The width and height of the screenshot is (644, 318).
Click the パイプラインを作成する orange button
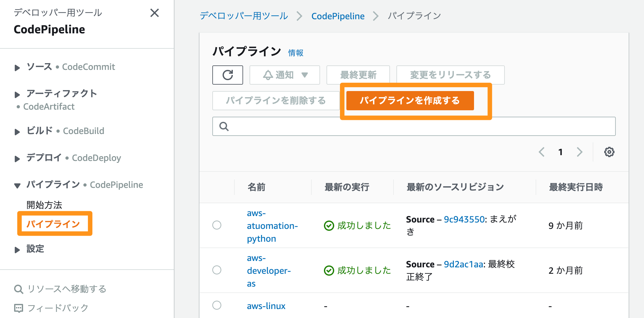click(x=410, y=101)
